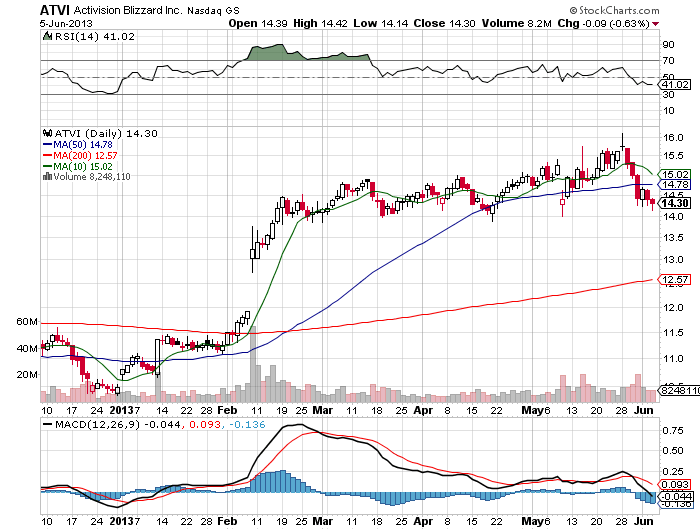Click the 90 label on RSI axis
The image size is (700, 530).
[x=669, y=45]
